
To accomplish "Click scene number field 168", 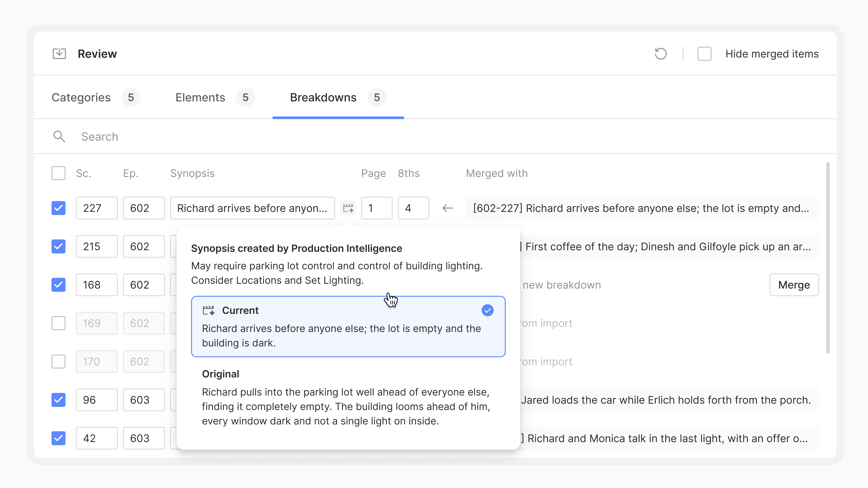I will (x=97, y=285).
